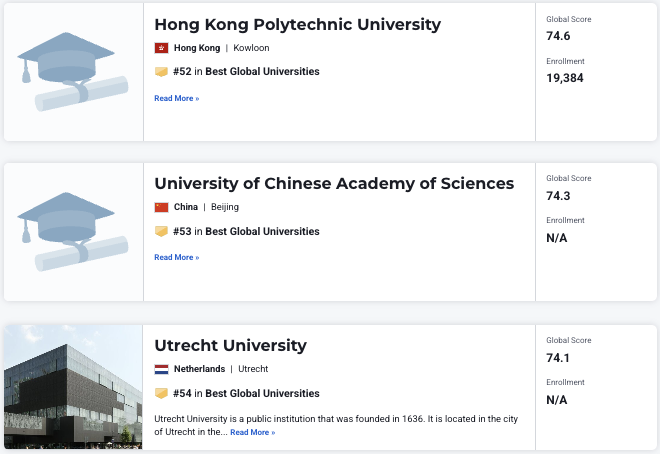Click the Utrecht University description paragraph
The width and height of the screenshot is (660, 454).
(336, 425)
